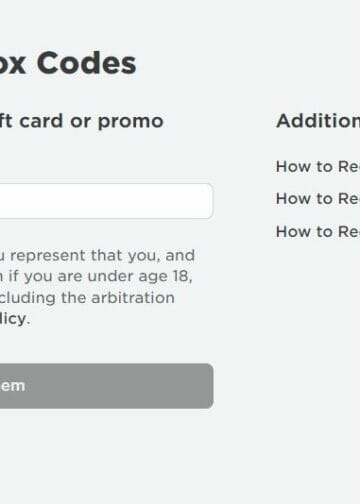Click the white "em" label on the button
Screen dimensions: 360x504
point(13,386)
